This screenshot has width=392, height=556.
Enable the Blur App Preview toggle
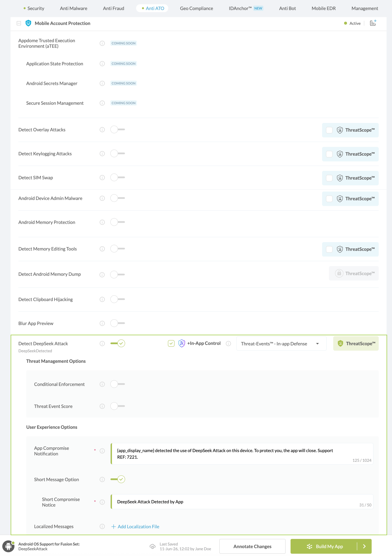118,323
